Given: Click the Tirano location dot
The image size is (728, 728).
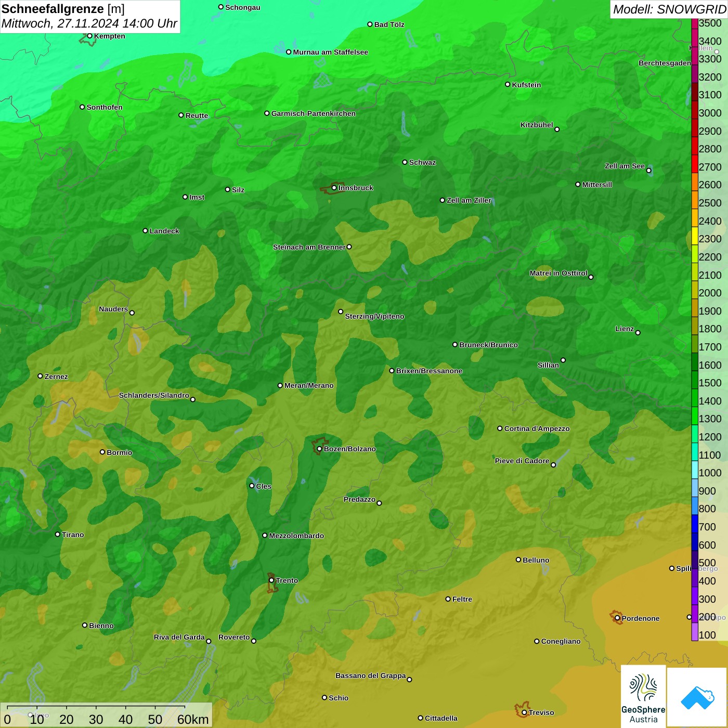Looking at the screenshot, I should point(58,534).
